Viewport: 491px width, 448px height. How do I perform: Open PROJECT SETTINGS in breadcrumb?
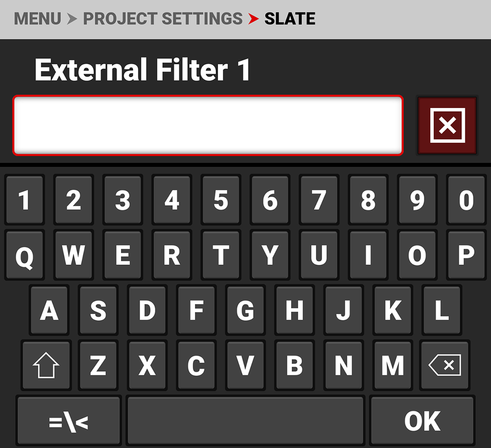coord(163,19)
